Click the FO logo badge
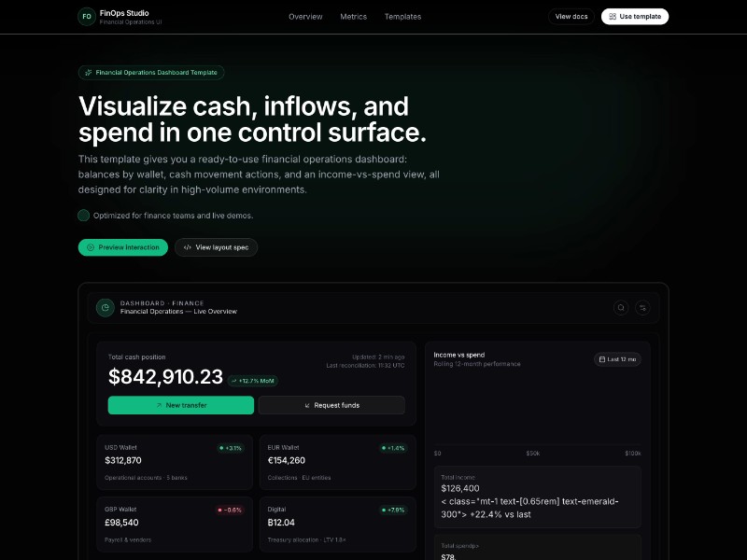747x560 pixels. click(87, 17)
